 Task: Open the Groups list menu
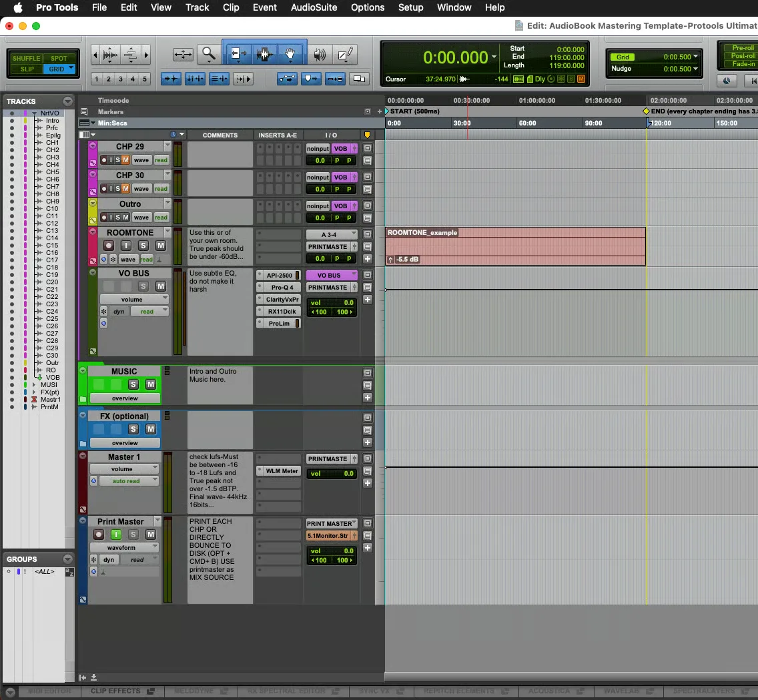pos(67,559)
